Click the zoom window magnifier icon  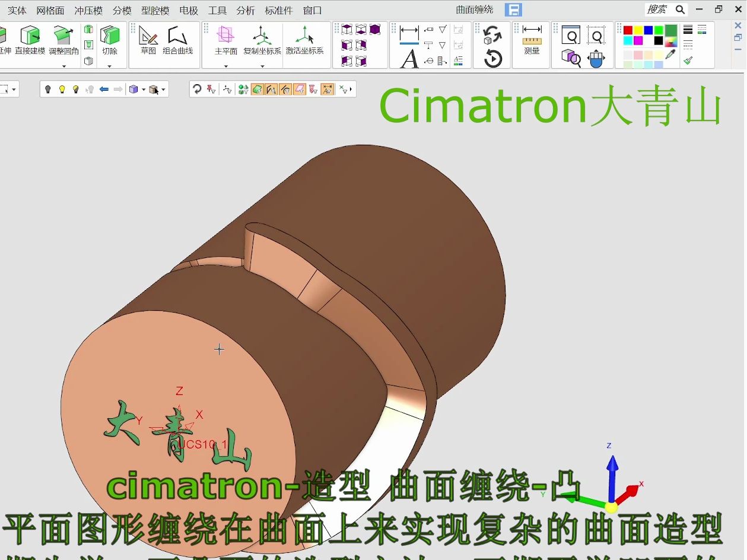click(x=571, y=36)
